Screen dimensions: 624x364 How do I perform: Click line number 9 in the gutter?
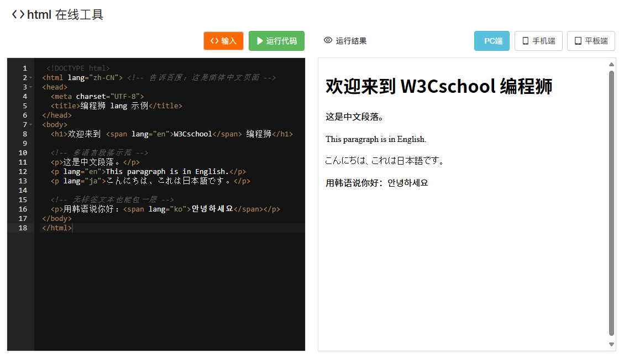pos(25,143)
